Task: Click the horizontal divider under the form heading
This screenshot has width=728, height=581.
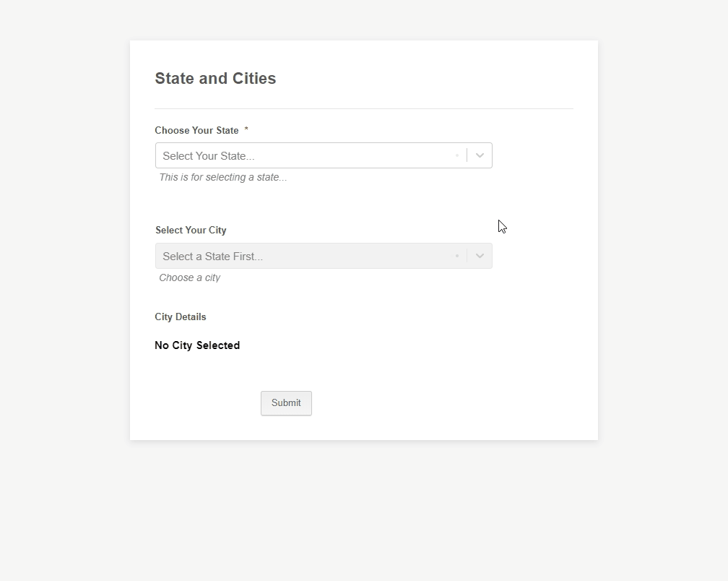Action: pos(364,108)
